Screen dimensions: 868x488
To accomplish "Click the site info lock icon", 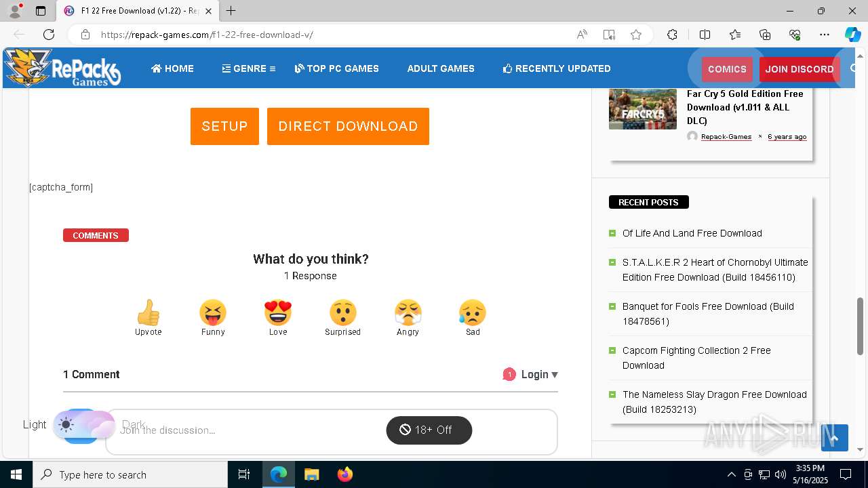I will pyautogui.click(x=85, y=35).
